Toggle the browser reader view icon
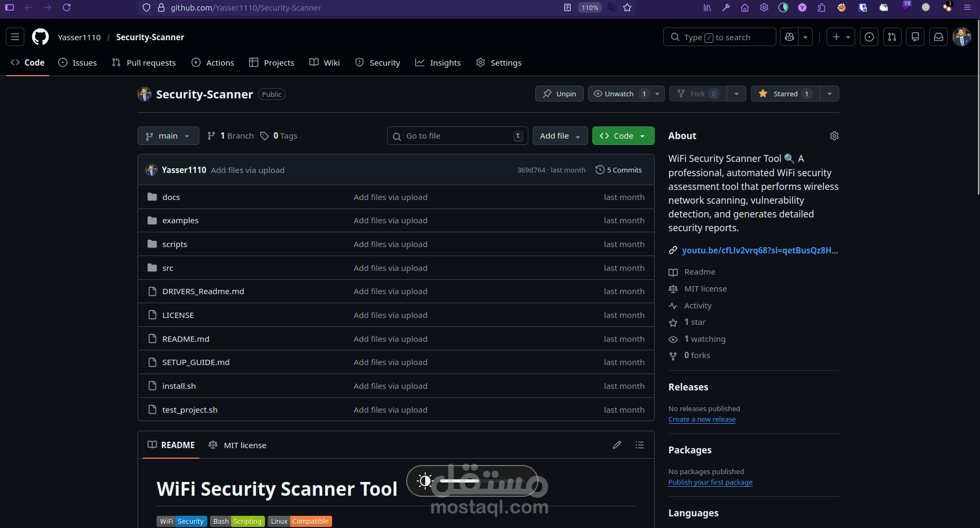980x528 pixels. pos(567,7)
